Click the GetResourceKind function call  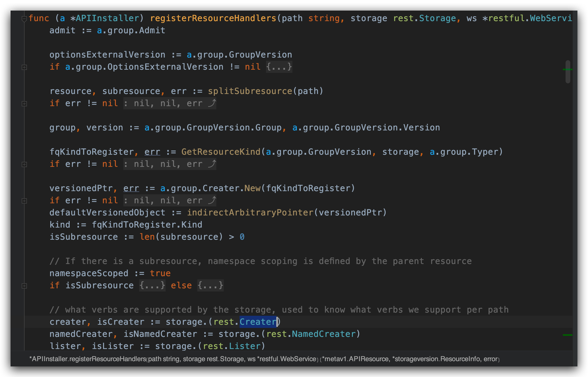coord(221,152)
